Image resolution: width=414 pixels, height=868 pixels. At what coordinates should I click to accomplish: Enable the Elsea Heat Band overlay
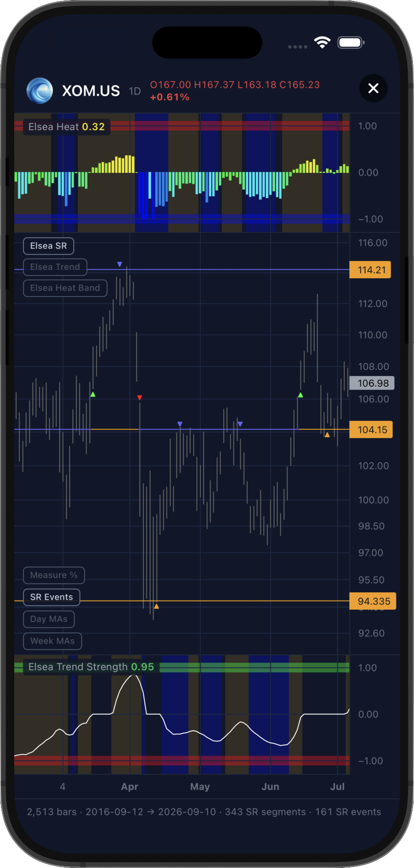pos(65,288)
